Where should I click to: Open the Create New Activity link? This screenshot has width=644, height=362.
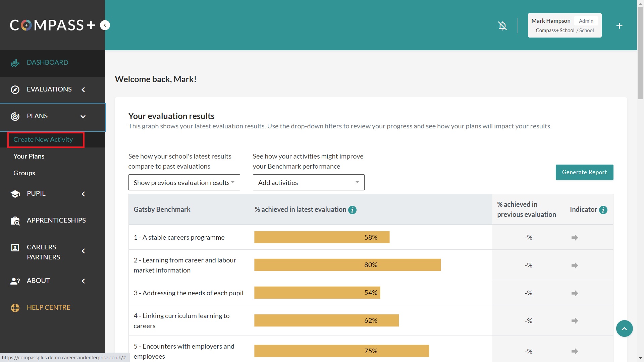pos(43,139)
